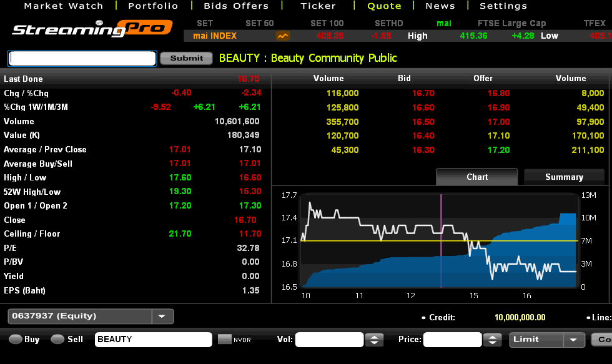Click the EPS (Baht) value 1.35

[250, 290]
